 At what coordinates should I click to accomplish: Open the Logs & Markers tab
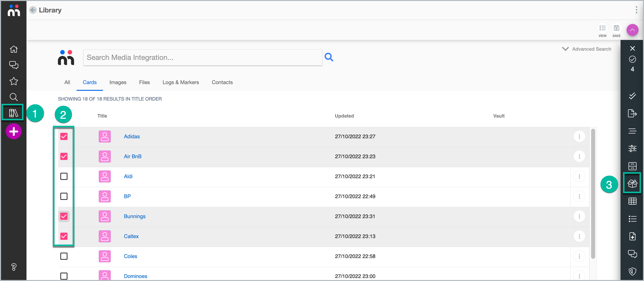click(x=181, y=82)
